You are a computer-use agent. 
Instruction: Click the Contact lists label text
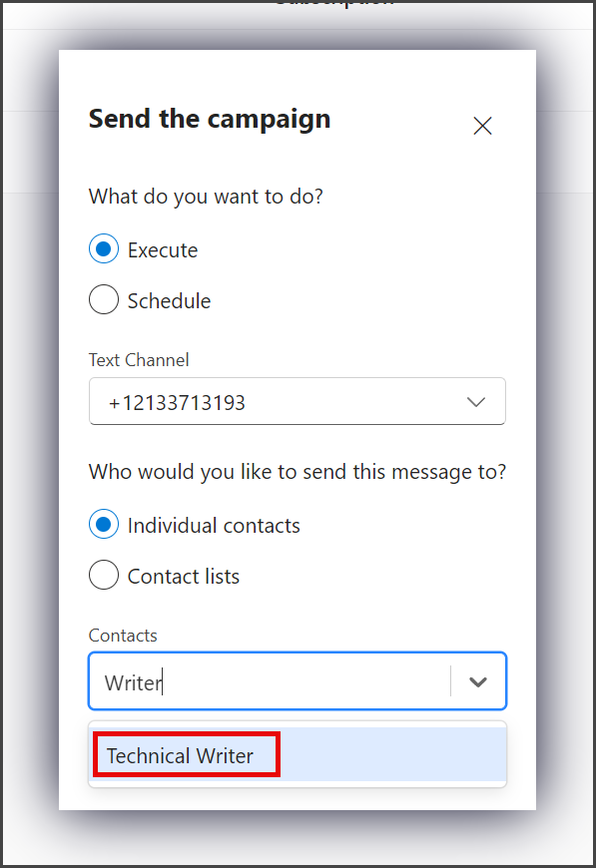click(x=184, y=577)
